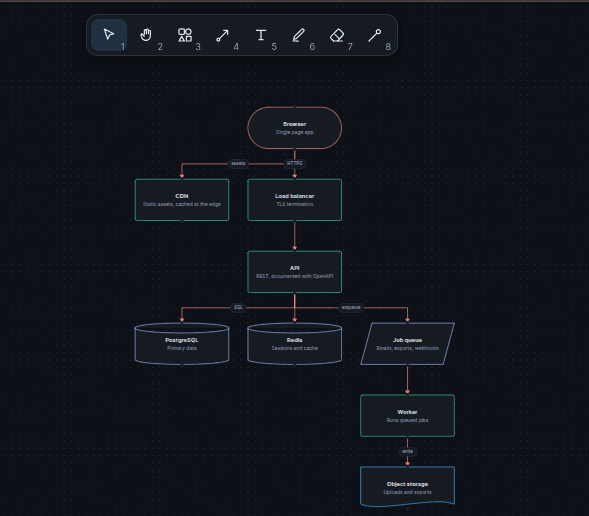Click arrow from Job queue to Worker
The height and width of the screenshot is (516, 589).
(408, 380)
